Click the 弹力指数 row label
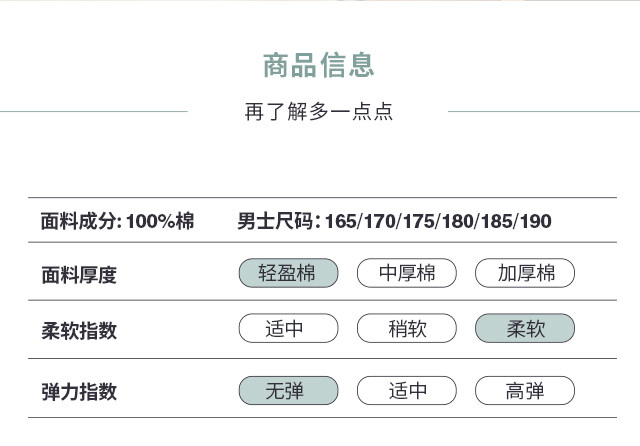Viewport: 640px width, 446px height. click(79, 392)
